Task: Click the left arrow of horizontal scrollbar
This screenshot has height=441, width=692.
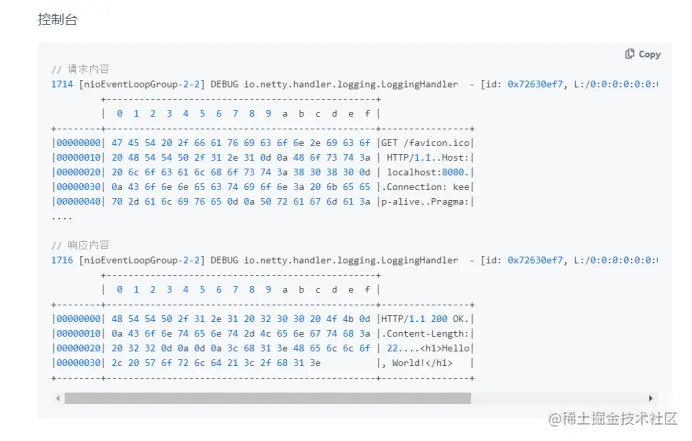Action: click(x=57, y=397)
